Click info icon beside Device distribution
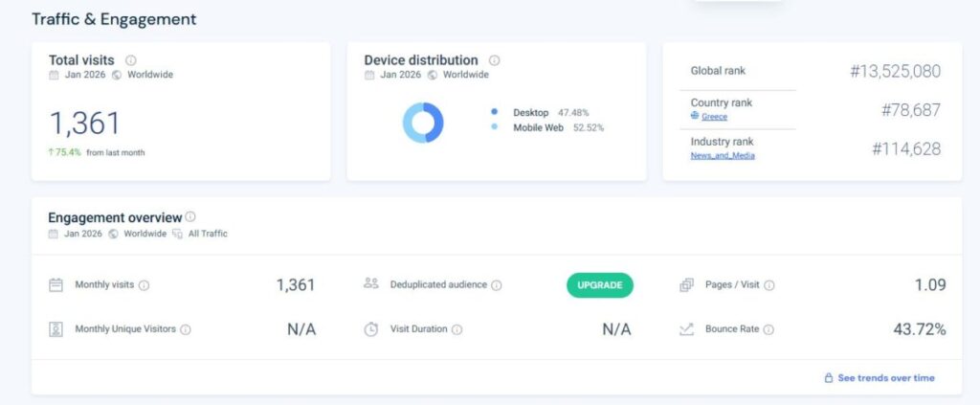Viewport: 980px width, 405px height. pyautogui.click(x=495, y=60)
